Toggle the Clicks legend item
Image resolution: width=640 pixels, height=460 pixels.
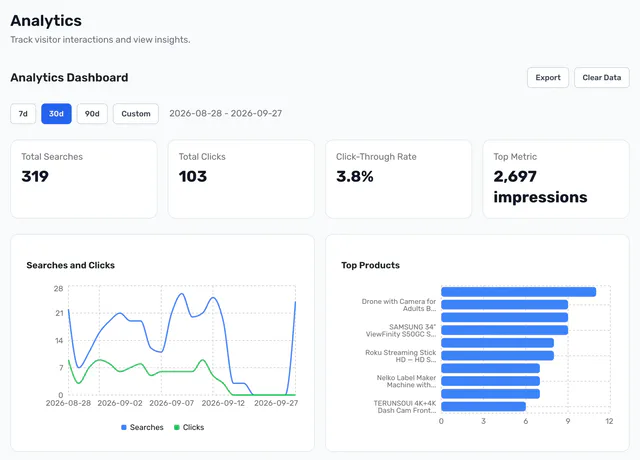pyautogui.click(x=189, y=427)
